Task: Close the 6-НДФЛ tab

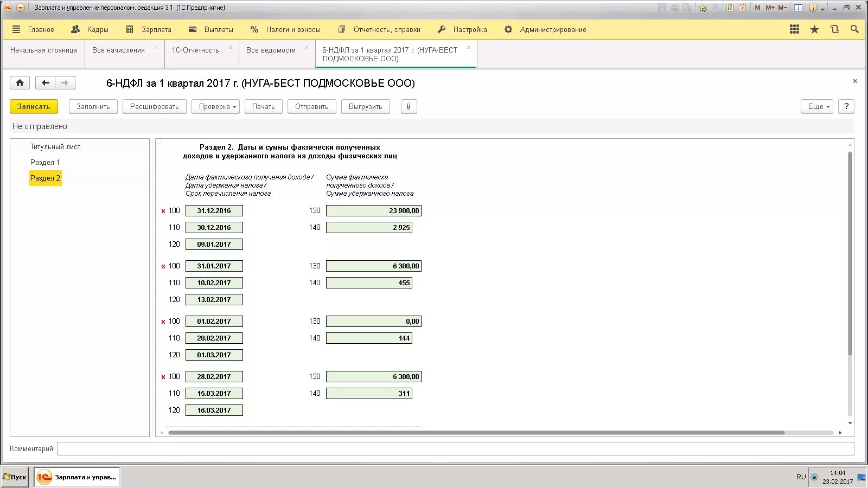Action: [x=468, y=48]
